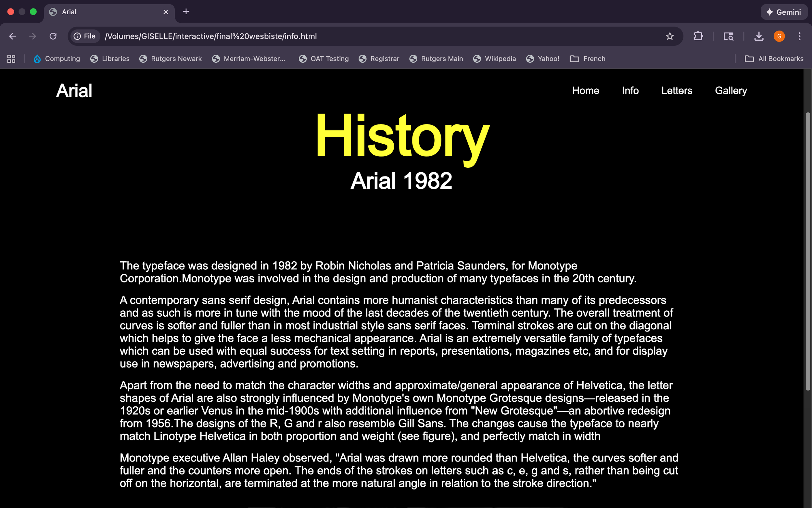The width and height of the screenshot is (812, 508).
Task: Open the Registrar bookmark
Action: pyautogui.click(x=384, y=59)
